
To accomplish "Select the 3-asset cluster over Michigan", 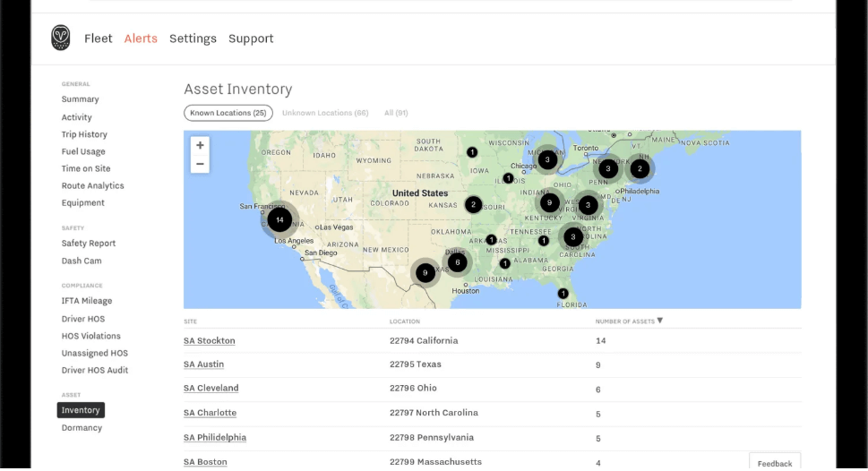I will pyautogui.click(x=547, y=160).
